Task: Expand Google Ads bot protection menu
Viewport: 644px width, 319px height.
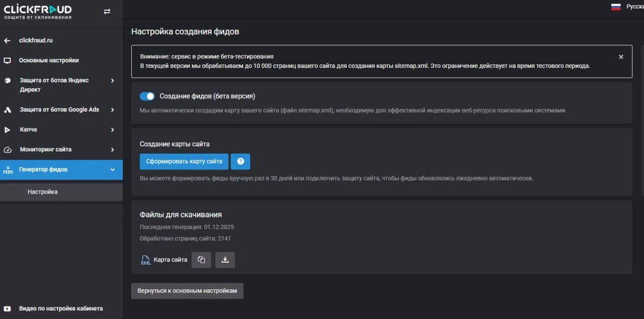Action: (x=112, y=110)
